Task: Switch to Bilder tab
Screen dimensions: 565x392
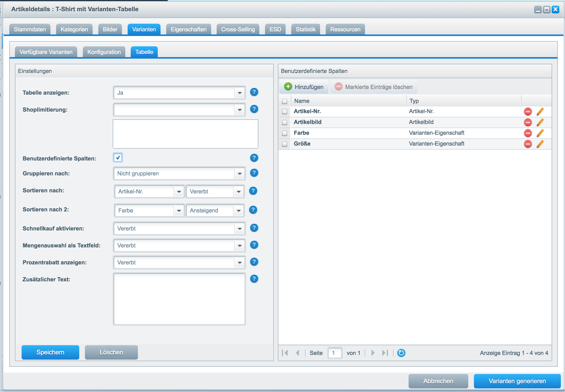Action: click(x=110, y=29)
